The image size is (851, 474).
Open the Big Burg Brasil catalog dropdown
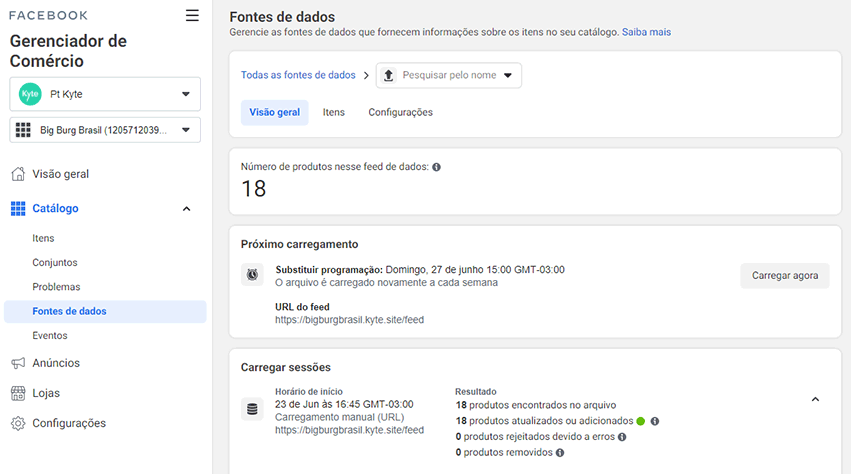tap(105, 130)
